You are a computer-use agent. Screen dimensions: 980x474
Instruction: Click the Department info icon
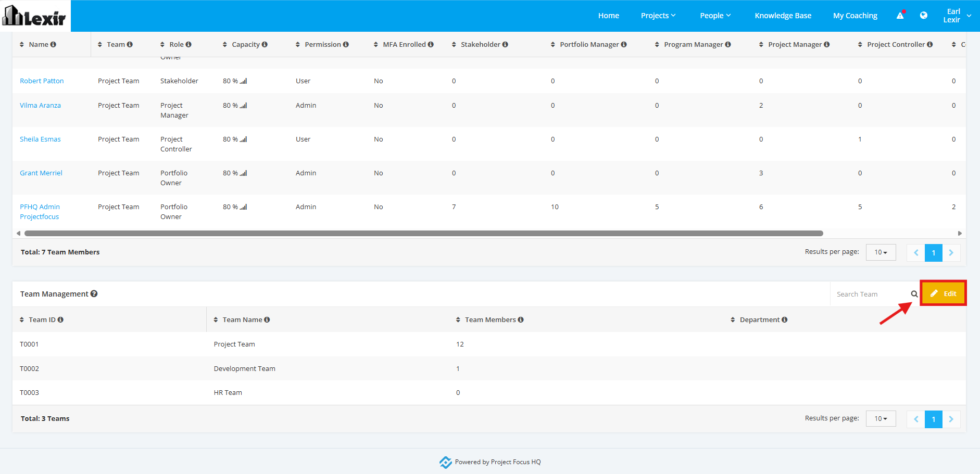(785, 320)
